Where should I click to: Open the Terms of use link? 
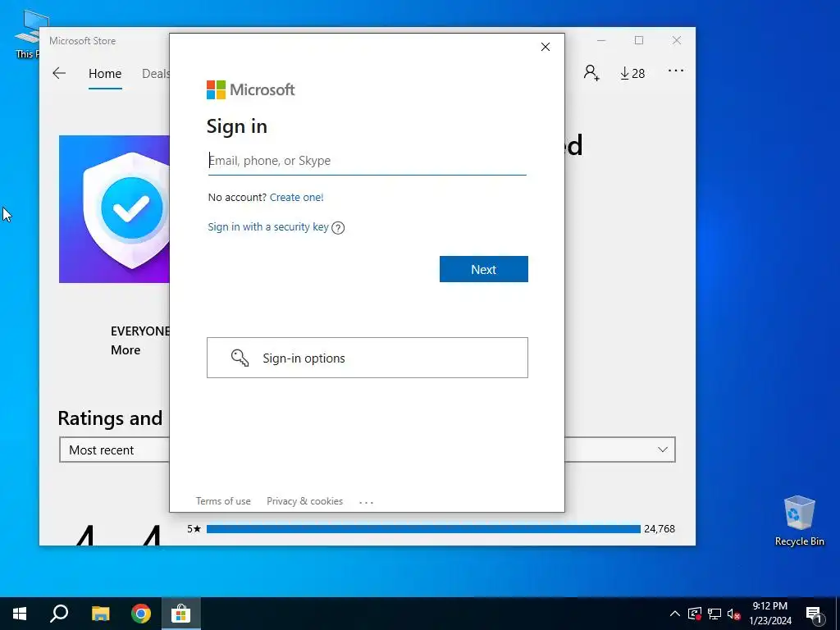point(223,501)
